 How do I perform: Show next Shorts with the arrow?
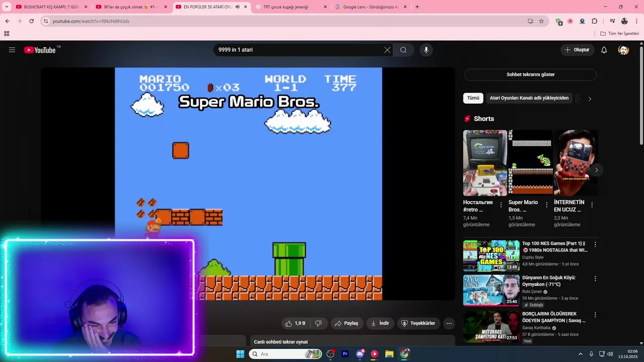(596, 170)
